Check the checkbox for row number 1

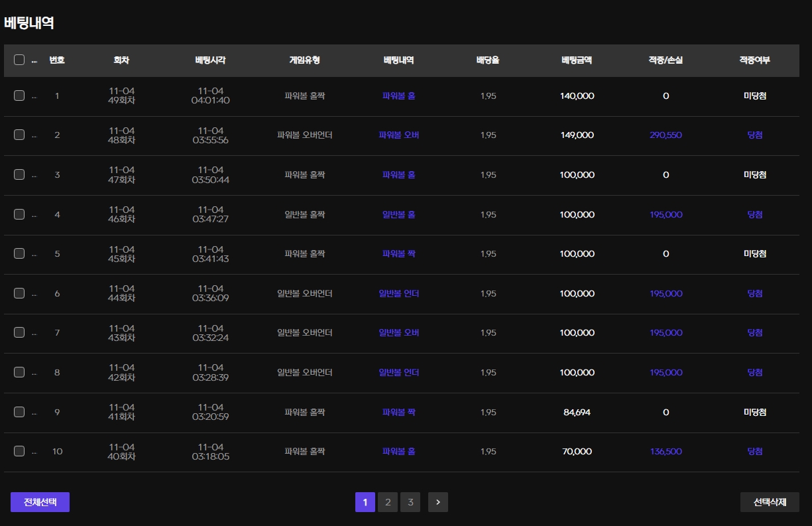(x=19, y=96)
